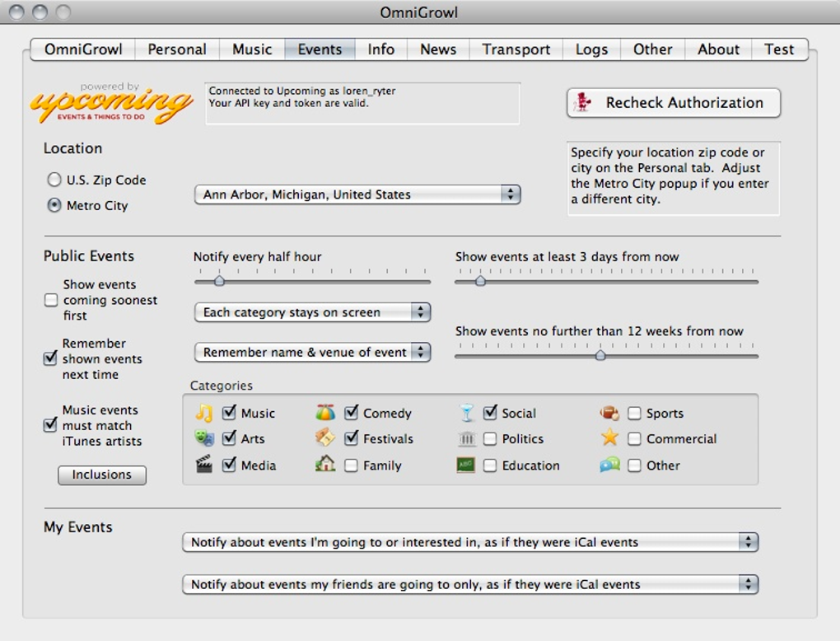The height and width of the screenshot is (641, 840).
Task: Open Remember name & venue of event dropdown
Action: [312, 352]
